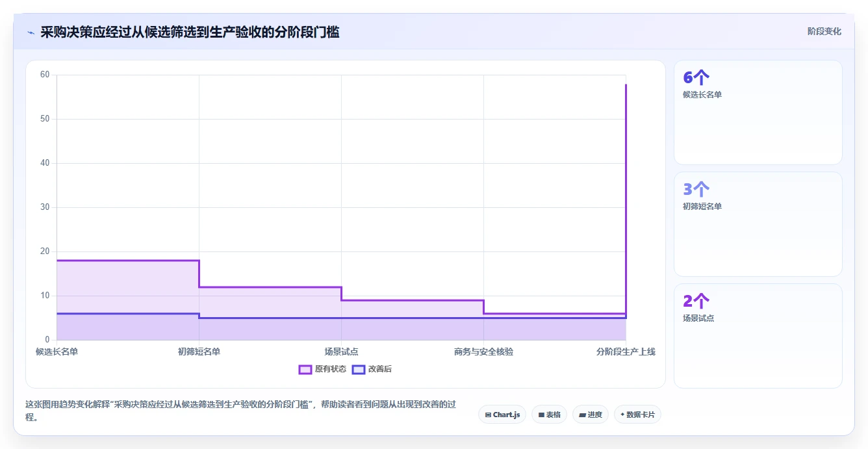Click x-axis label 分阶段生产上线

pyautogui.click(x=626, y=352)
